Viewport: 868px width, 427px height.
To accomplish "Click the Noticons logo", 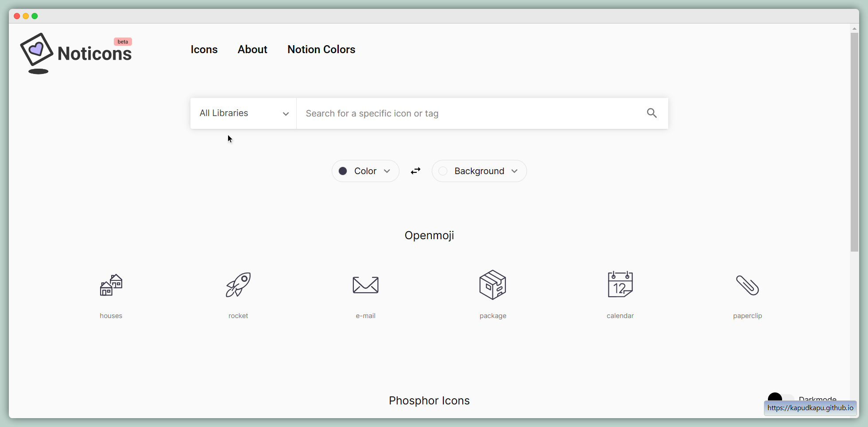I will click(x=76, y=53).
